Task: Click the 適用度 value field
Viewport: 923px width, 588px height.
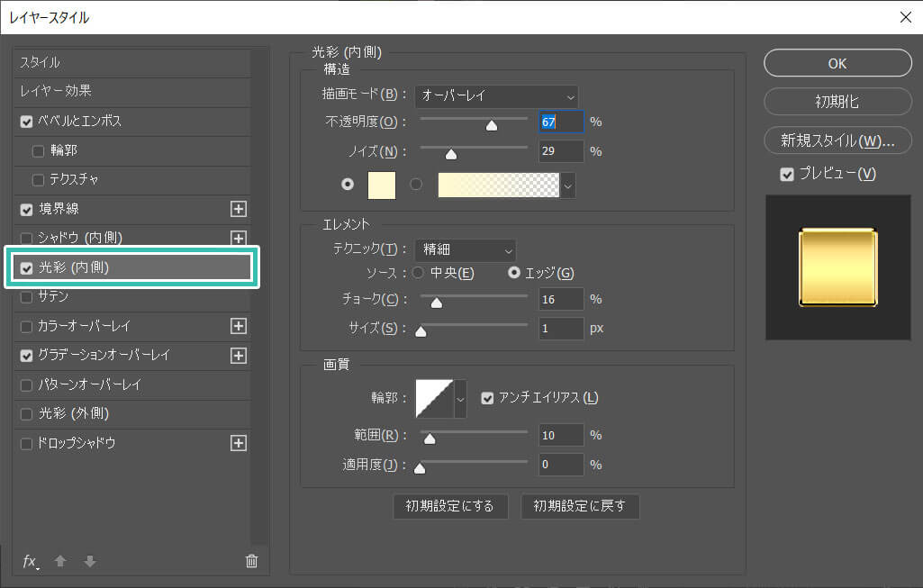Action: (561, 465)
